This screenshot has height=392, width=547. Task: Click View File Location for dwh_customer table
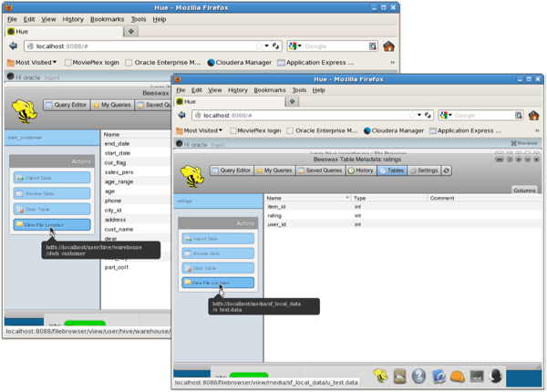pyautogui.click(x=52, y=224)
